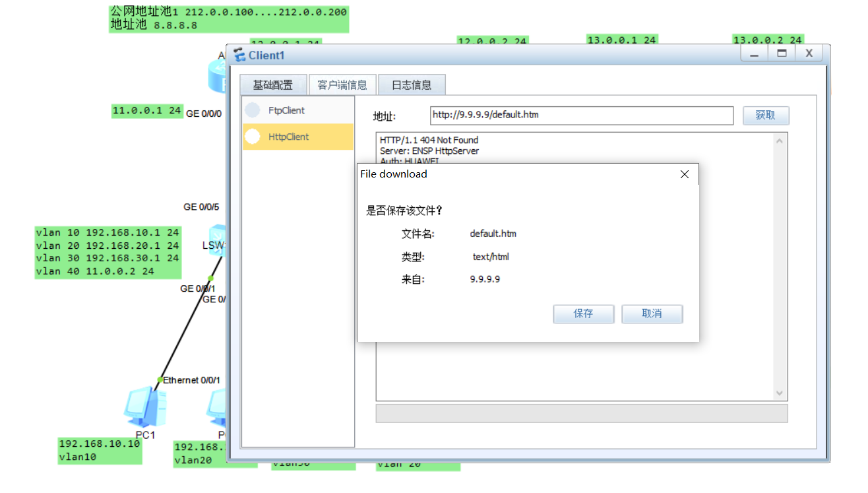Click 取消 in File download dialog
This screenshot has height=493, width=868.
[652, 314]
